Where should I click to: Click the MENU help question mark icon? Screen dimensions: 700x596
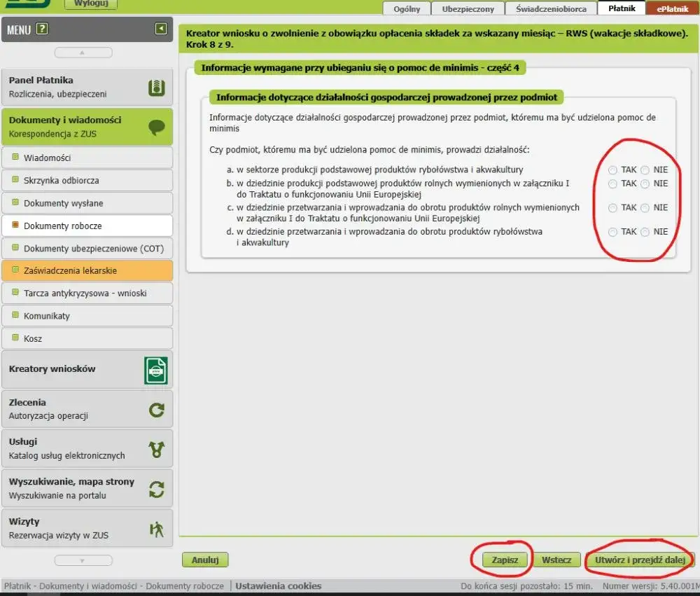[x=42, y=29]
